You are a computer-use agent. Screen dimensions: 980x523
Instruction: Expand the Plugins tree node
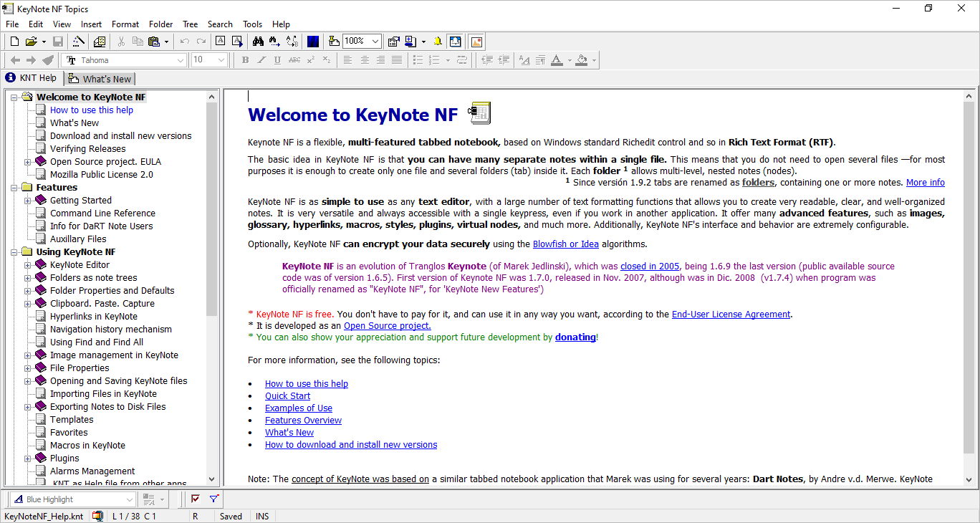coord(28,459)
